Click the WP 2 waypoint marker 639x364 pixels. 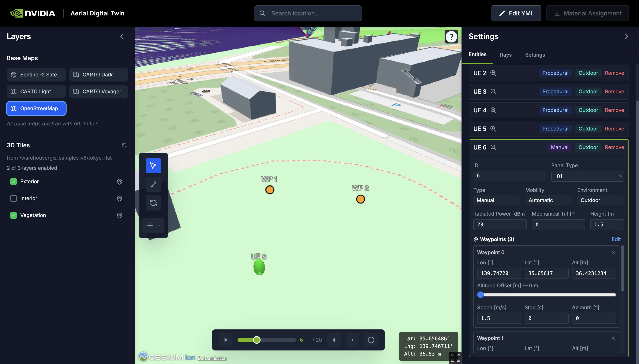(360, 199)
